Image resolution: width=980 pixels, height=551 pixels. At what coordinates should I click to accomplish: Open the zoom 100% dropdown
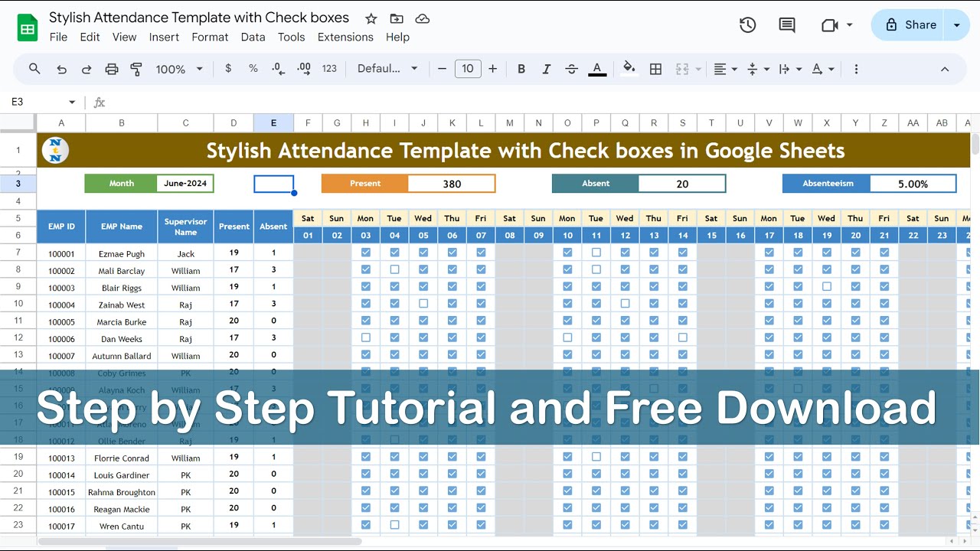[179, 69]
